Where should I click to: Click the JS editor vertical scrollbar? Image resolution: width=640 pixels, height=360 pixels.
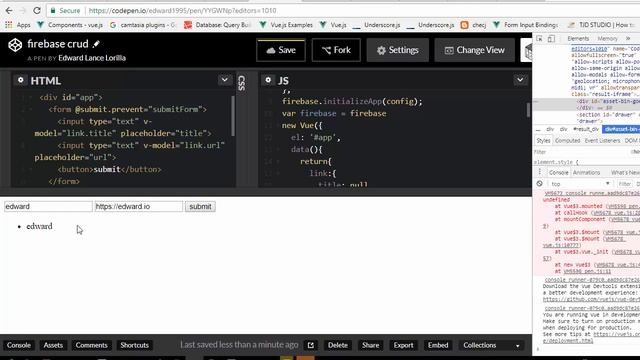click(529, 110)
